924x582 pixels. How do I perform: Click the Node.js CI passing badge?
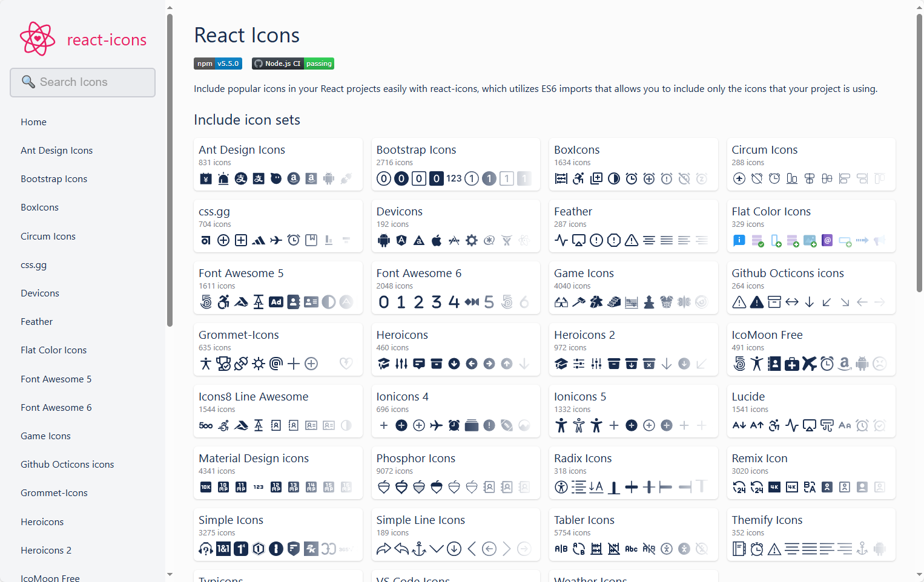click(293, 64)
